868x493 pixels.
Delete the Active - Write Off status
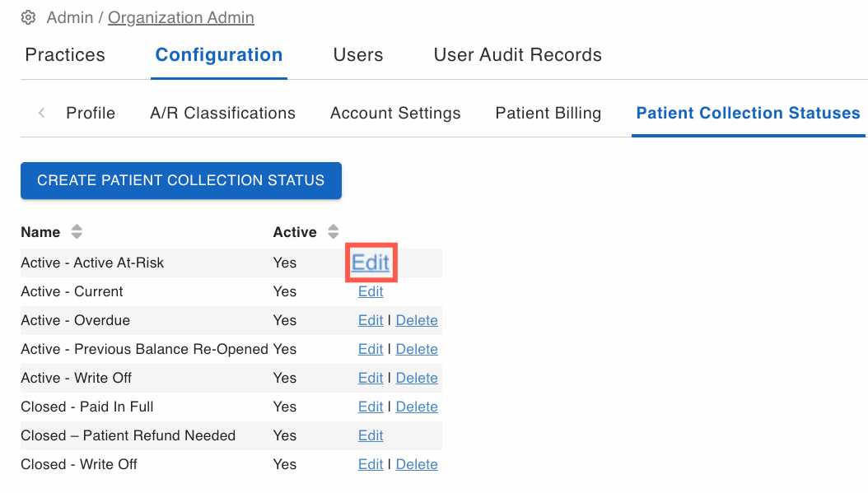pyautogui.click(x=417, y=378)
